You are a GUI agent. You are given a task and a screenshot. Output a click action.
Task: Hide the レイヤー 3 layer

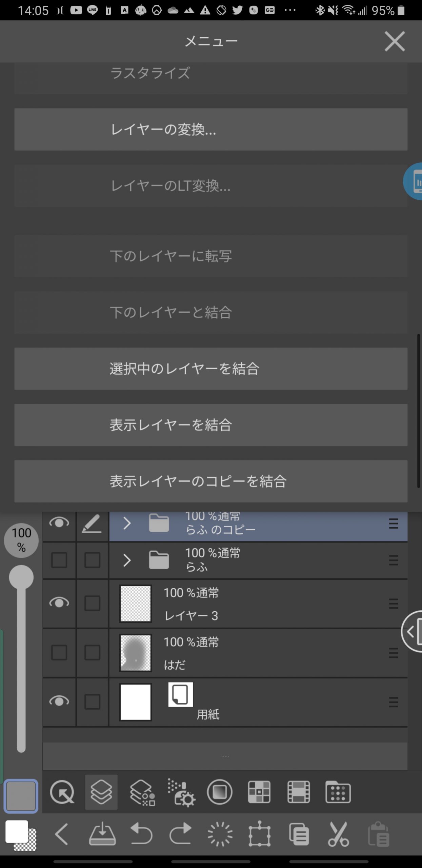pos(59,603)
